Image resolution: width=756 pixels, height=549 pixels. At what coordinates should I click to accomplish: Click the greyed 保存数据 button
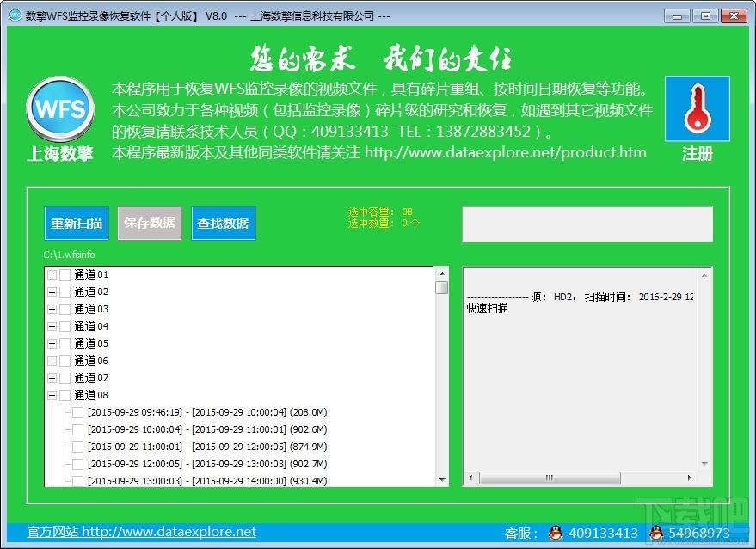(x=150, y=223)
